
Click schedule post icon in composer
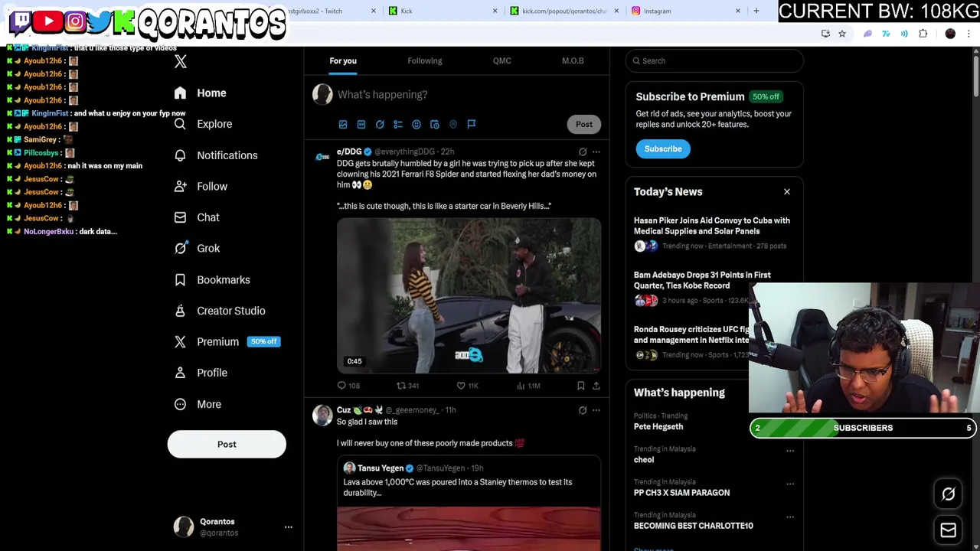tap(435, 124)
